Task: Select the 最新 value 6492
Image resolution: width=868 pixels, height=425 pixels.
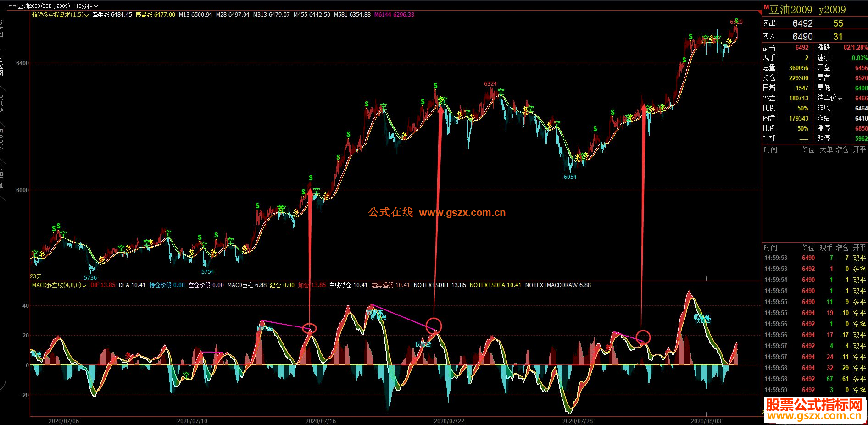Action: tap(802, 48)
